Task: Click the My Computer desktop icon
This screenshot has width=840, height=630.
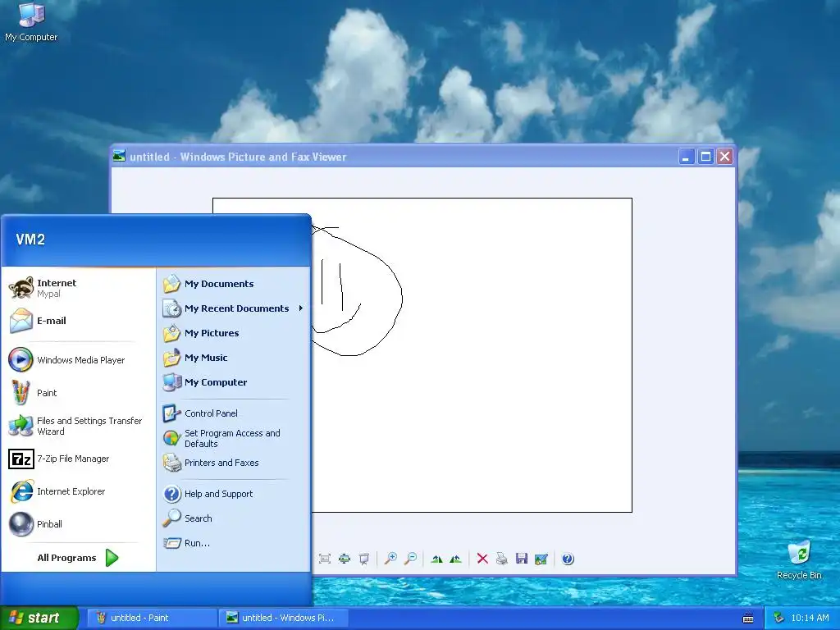Action: pyautogui.click(x=31, y=21)
